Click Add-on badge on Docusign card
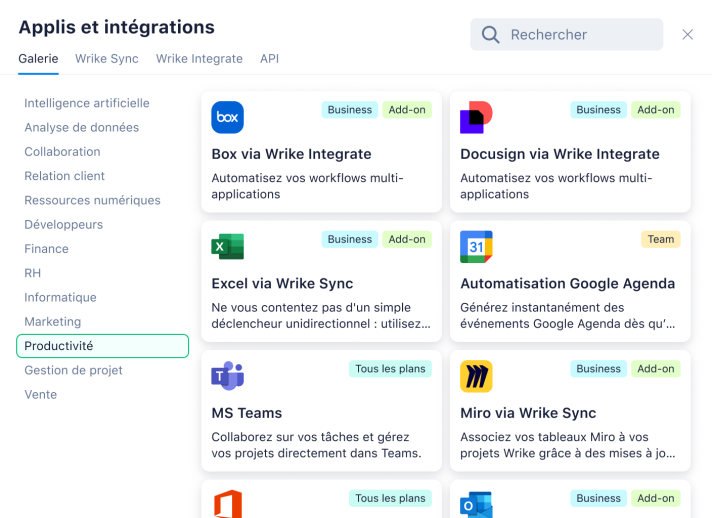712x518 pixels. tap(656, 110)
